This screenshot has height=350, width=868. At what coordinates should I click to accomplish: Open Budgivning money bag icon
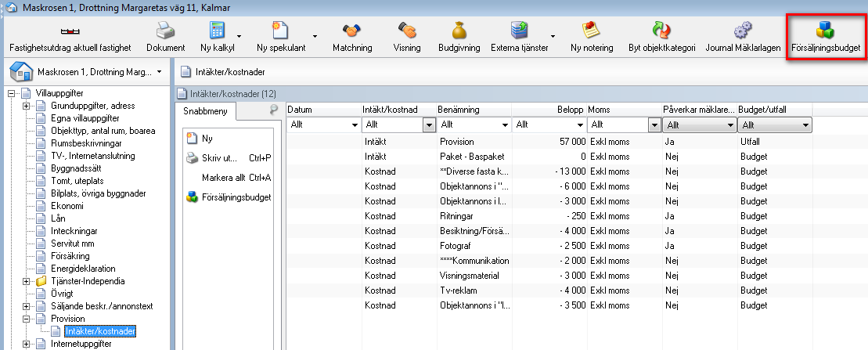coord(459,30)
